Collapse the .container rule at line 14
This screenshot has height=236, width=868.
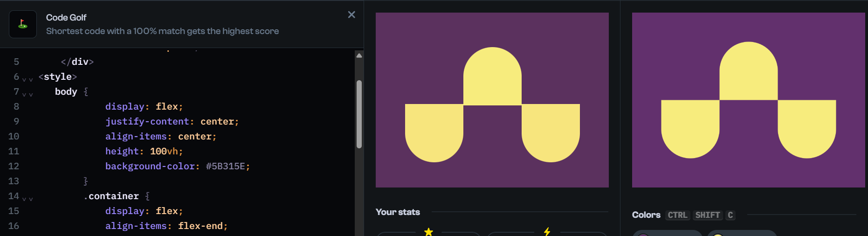tap(28, 198)
